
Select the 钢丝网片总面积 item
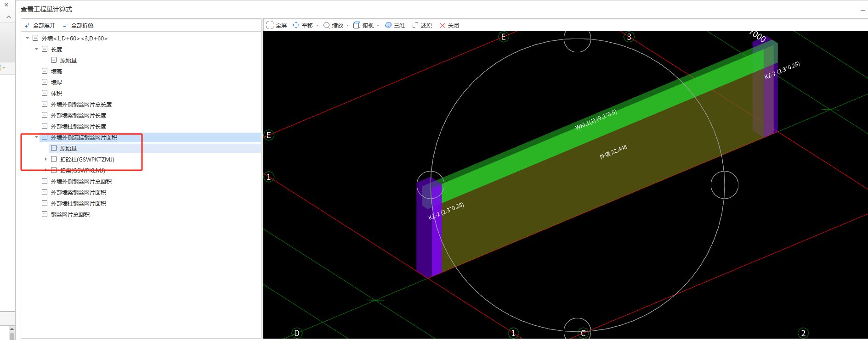(x=70, y=214)
